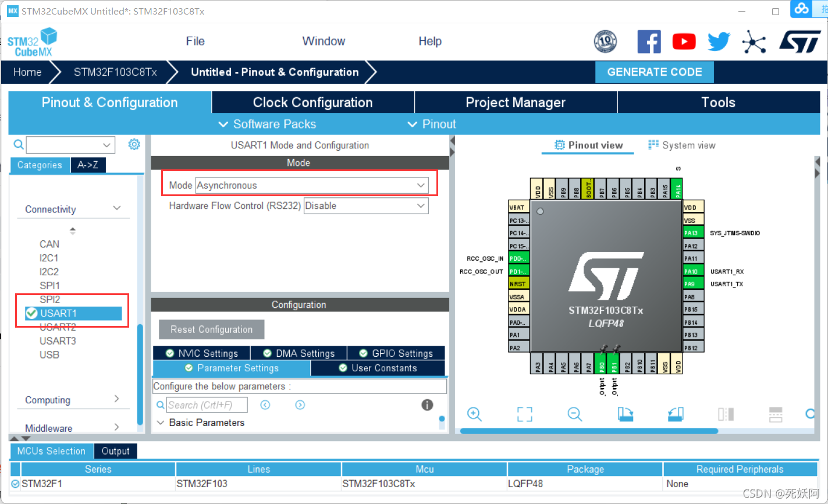The height and width of the screenshot is (504, 828).
Task: Collapse the Basic Parameters section
Action: click(161, 423)
